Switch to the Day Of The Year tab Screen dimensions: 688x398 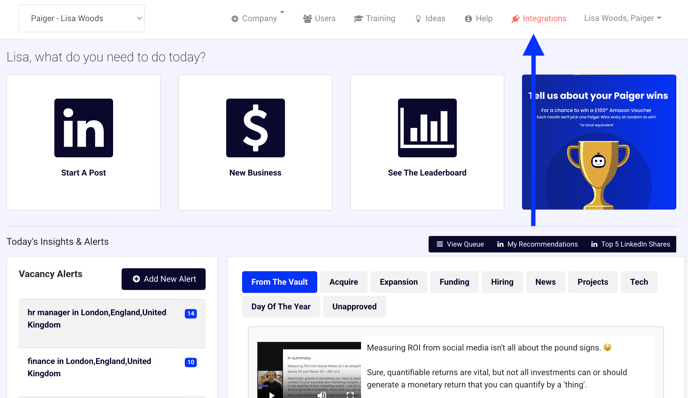coord(281,307)
